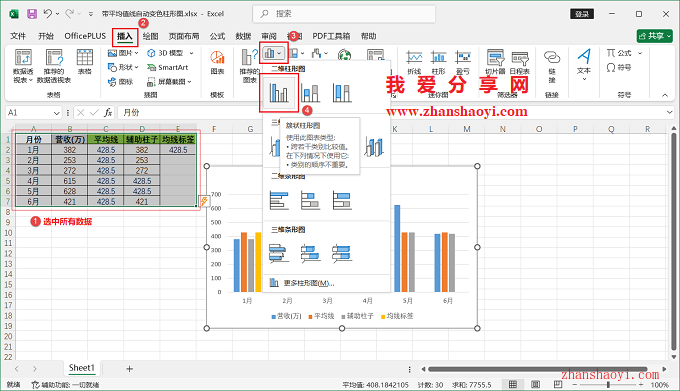680x391 pixels.
Task: Switch to the Home (开始) tab
Action: click(46, 36)
